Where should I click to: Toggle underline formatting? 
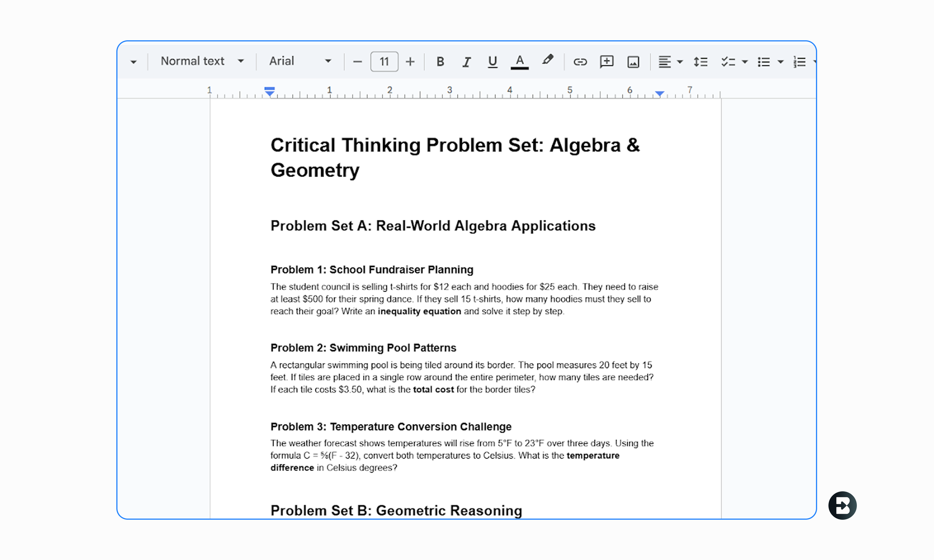coord(493,62)
